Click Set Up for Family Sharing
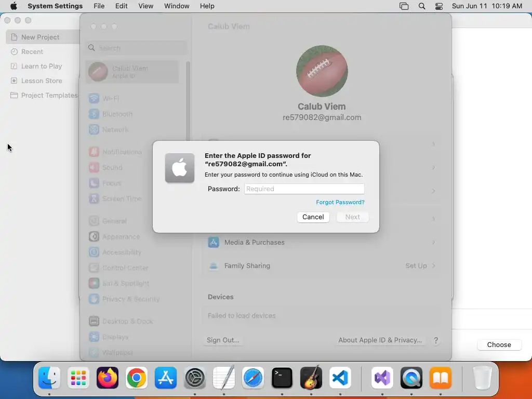This screenshot has height=399, width=532. click(x=416, y=265)
